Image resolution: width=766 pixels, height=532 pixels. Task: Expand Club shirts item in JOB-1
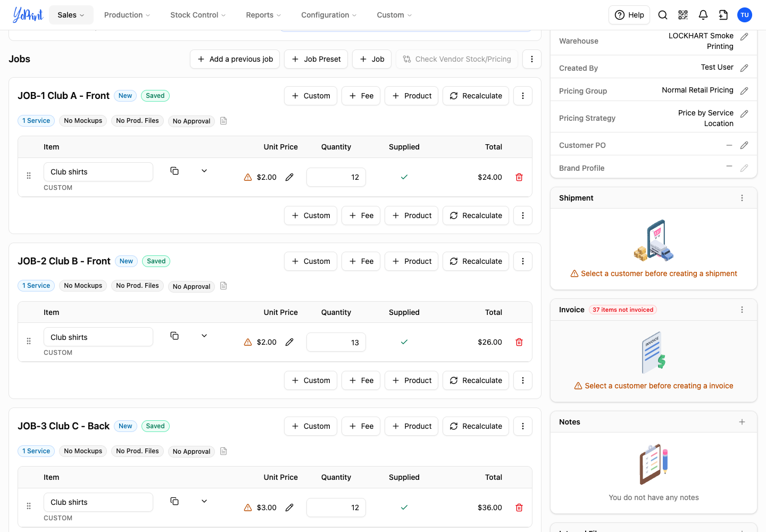(x=204, y=171)
